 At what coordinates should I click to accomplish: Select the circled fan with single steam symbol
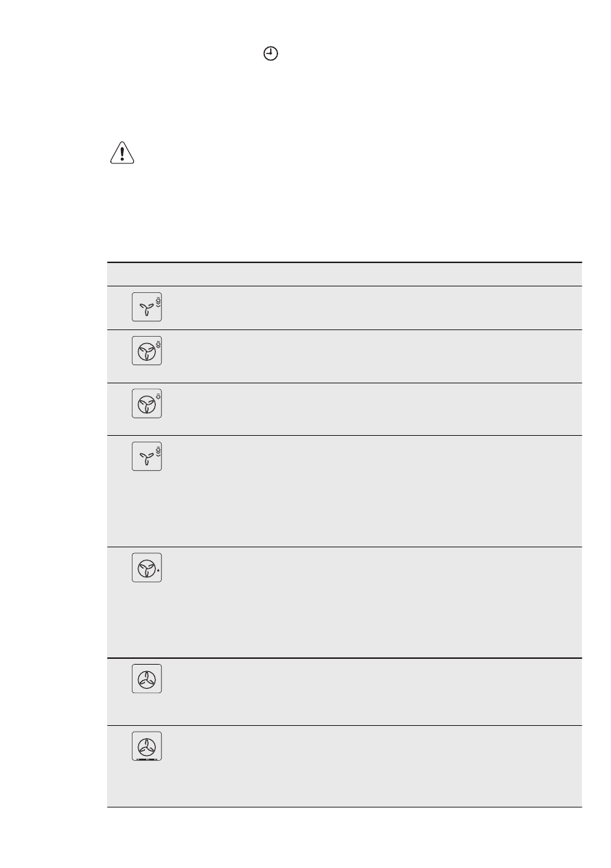point(146,404)
